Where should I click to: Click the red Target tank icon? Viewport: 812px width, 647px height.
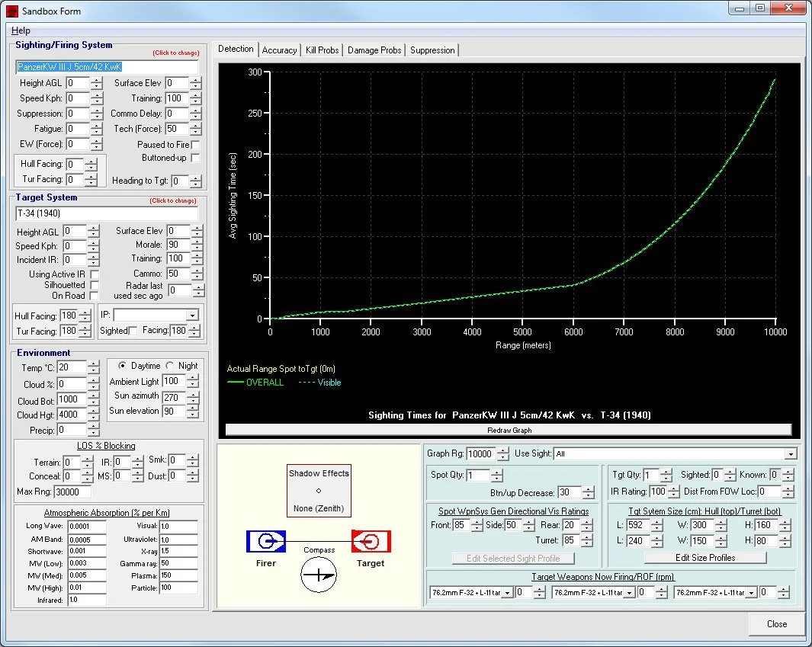(371, 541)
